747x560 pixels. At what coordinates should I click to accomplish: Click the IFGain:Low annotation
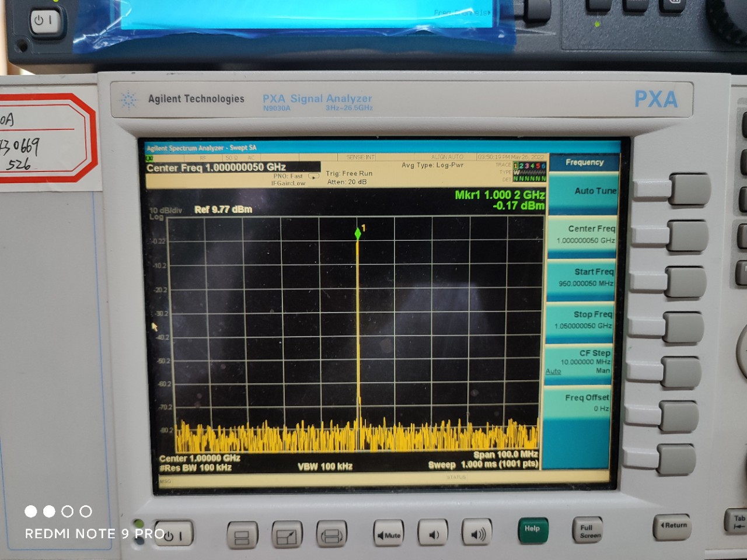(x=288, y=183)
